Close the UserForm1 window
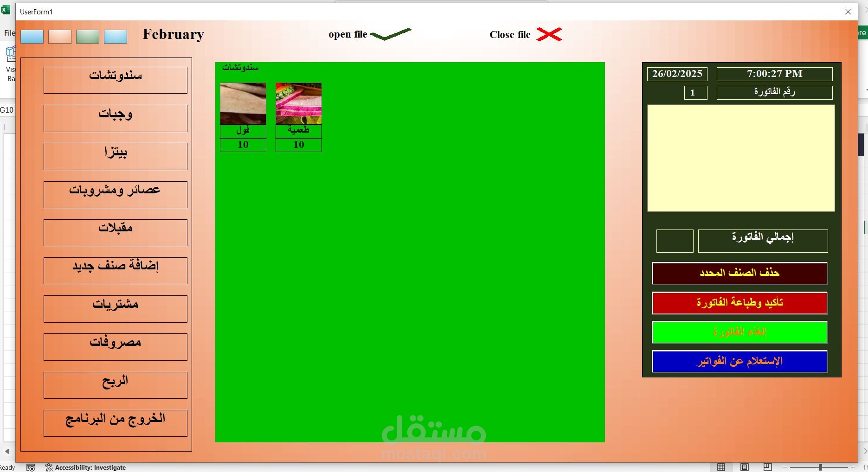The height and width of the screenshot is (472, 868). click(x=848, y=12)
